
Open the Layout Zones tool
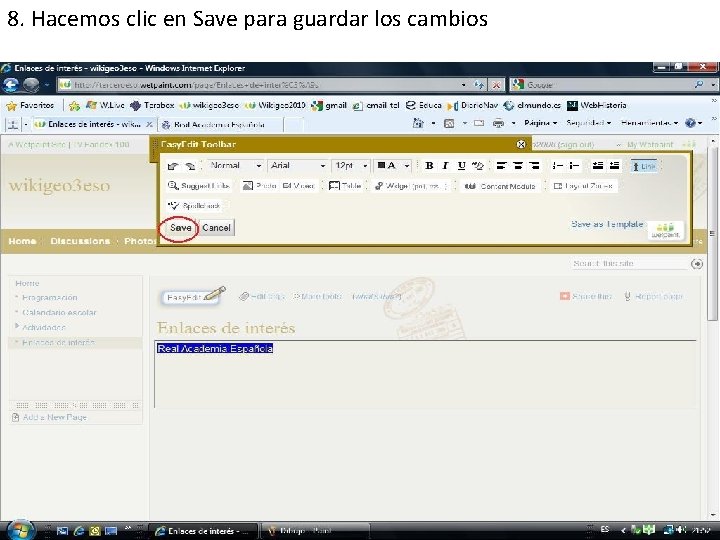point(583,186)
